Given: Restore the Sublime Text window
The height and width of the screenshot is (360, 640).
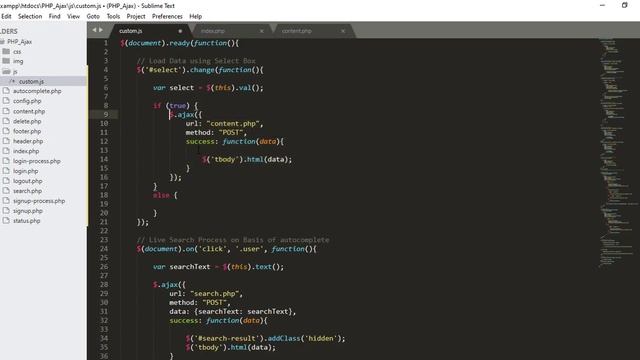Looking at the screenshot, I should click(x=624, y=5).
